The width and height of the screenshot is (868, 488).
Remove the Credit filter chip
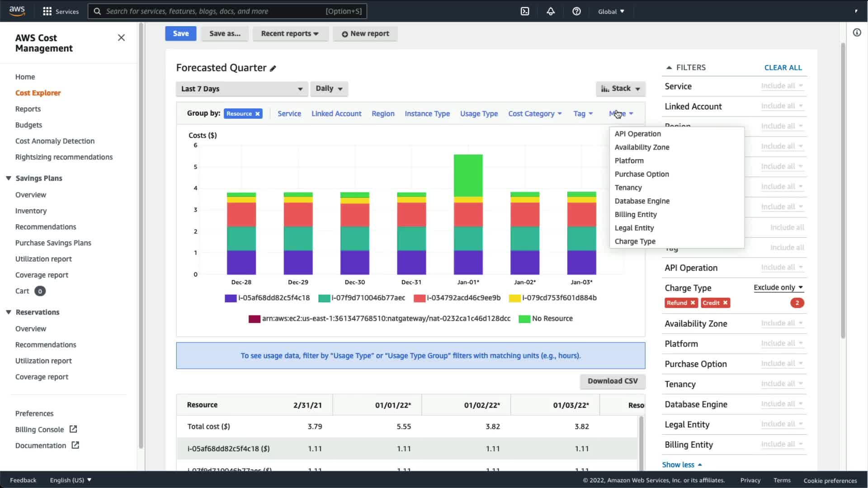pos(725,303)
